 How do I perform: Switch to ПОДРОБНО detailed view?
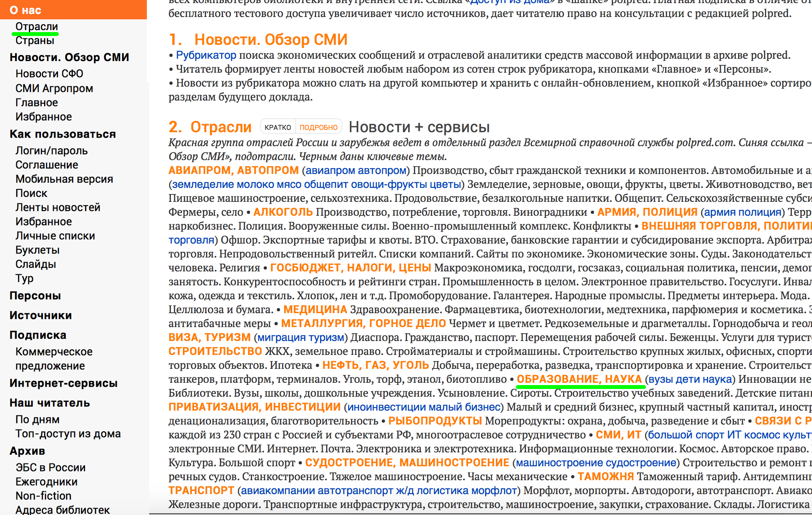coord(318,127)
